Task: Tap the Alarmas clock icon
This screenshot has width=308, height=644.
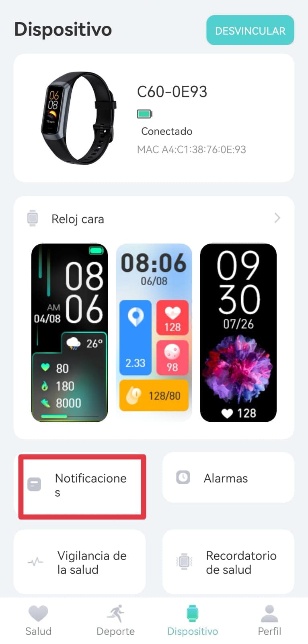Action: [183, 477]
